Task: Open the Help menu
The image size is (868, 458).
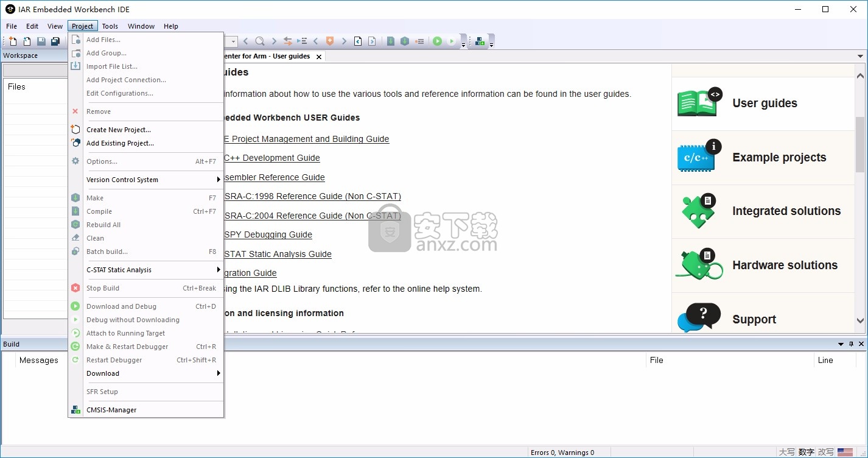Action: pos(171,26)
